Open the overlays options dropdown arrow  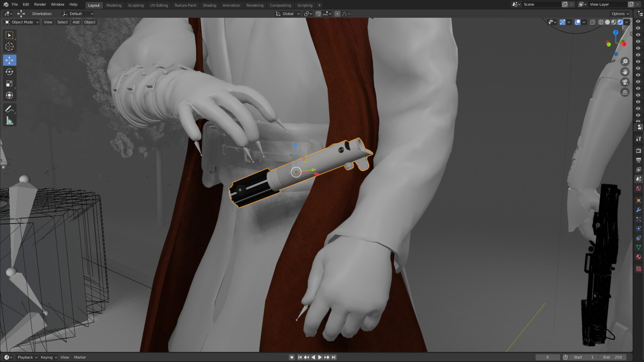click(584, 22)
